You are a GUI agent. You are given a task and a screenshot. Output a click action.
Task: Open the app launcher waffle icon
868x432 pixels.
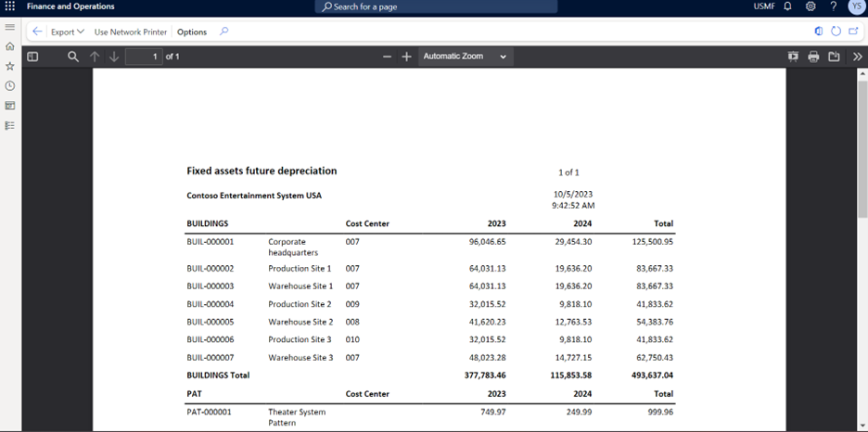click(x=10, y=6)
